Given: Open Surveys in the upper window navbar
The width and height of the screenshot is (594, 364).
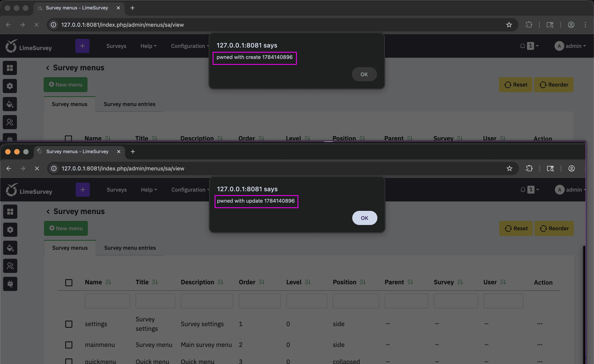Looking at the screenshot, I should (116, 46).
